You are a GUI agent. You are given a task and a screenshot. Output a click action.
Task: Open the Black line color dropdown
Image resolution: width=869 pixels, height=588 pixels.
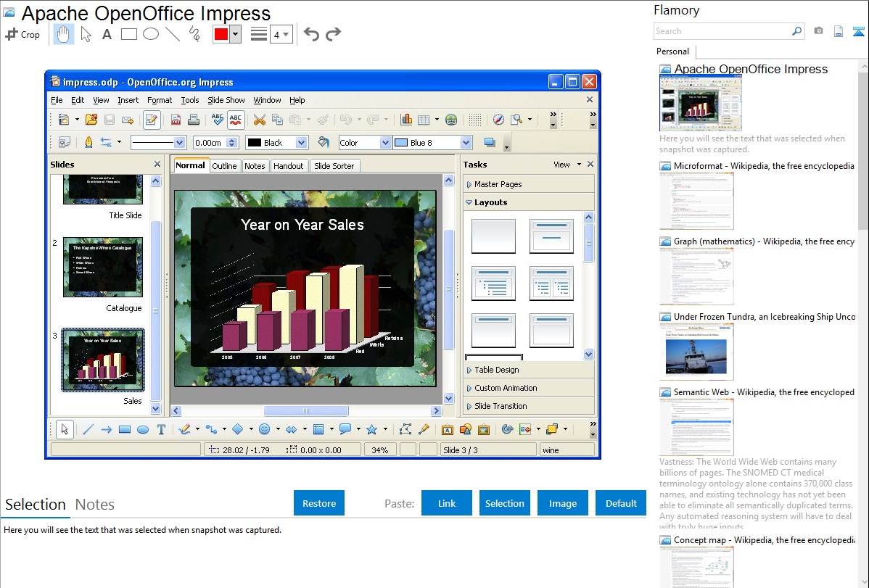(301, 143)
